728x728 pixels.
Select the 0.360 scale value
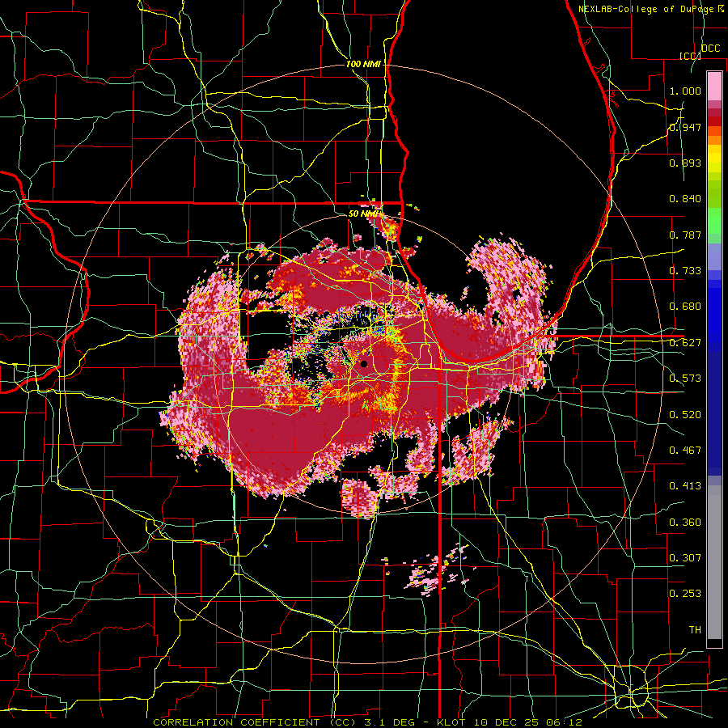(685, 523)
